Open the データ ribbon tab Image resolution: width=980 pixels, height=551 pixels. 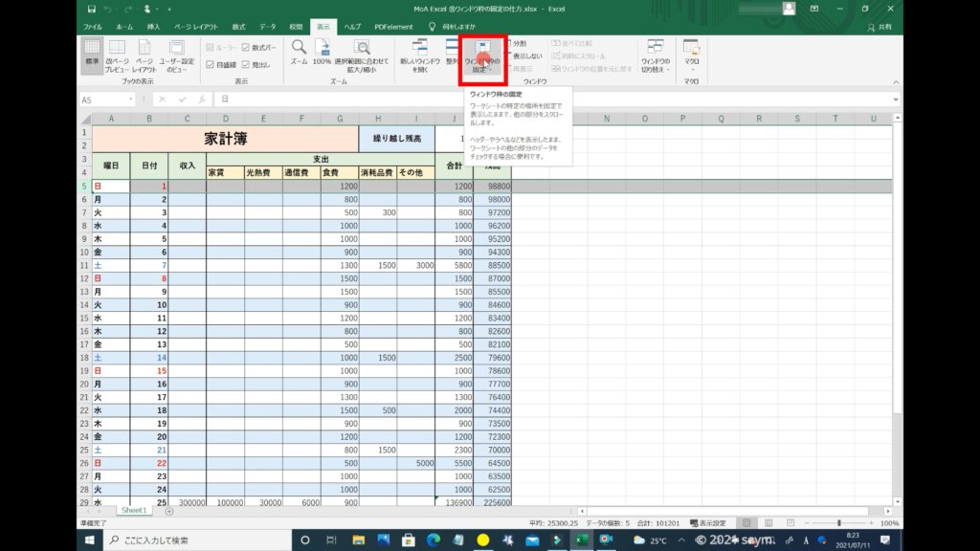click(x=267, y=27)
